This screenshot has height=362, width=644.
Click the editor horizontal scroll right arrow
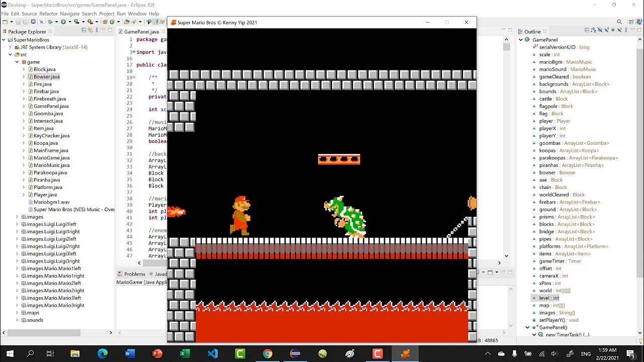tap(500, 262)
